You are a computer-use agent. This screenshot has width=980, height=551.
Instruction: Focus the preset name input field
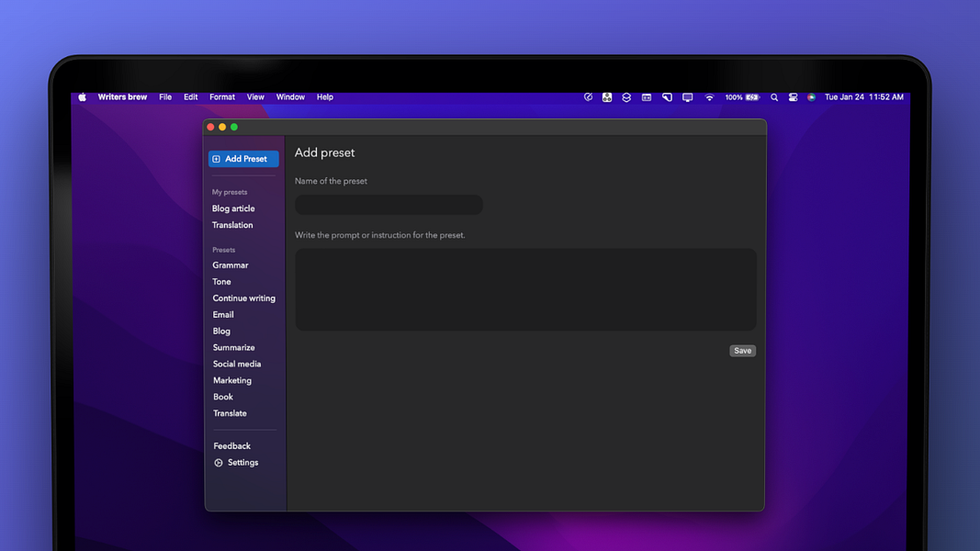coord(389,204)
